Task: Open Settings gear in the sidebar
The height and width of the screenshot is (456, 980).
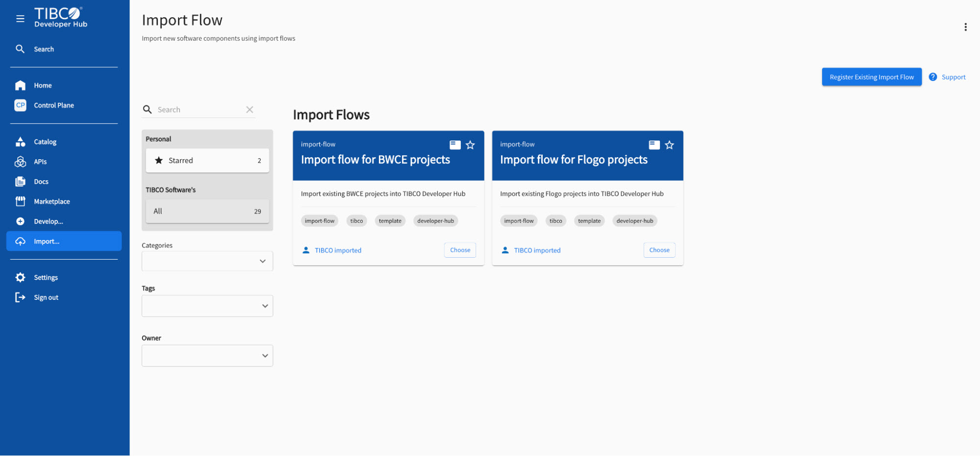Action: pyautogui.click(x=20, y=278)
